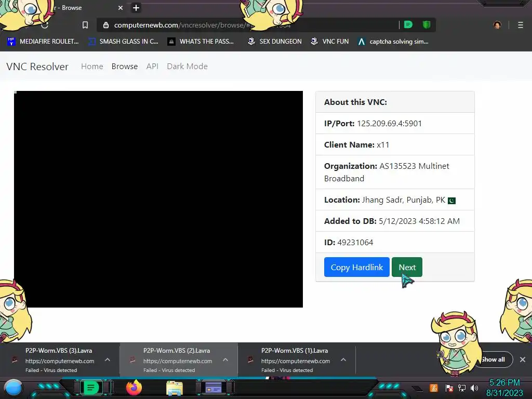Launch Firefox from taskbar
The image size is (532, 399).
click(134, 388)
